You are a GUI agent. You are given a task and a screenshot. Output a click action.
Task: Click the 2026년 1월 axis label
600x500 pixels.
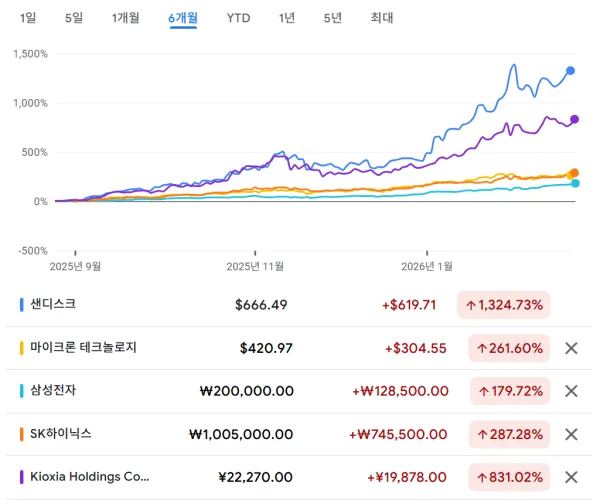[427, 266]
